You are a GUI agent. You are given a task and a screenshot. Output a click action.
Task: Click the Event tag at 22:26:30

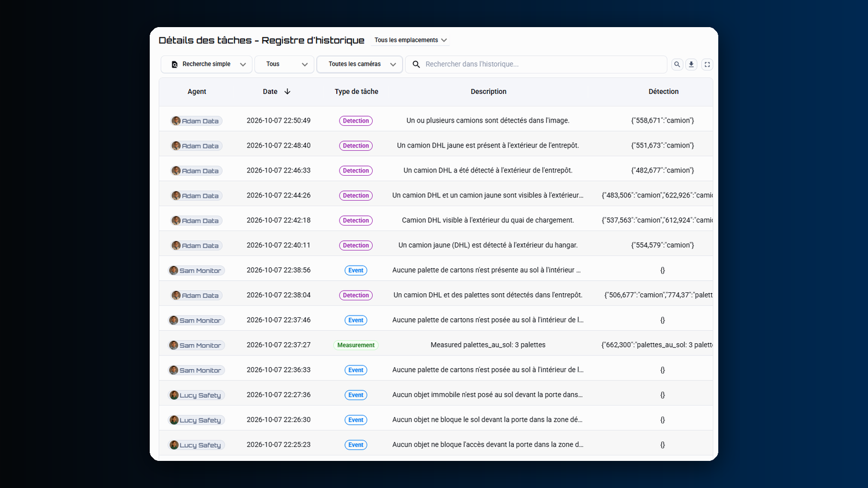tap(356, 420)
